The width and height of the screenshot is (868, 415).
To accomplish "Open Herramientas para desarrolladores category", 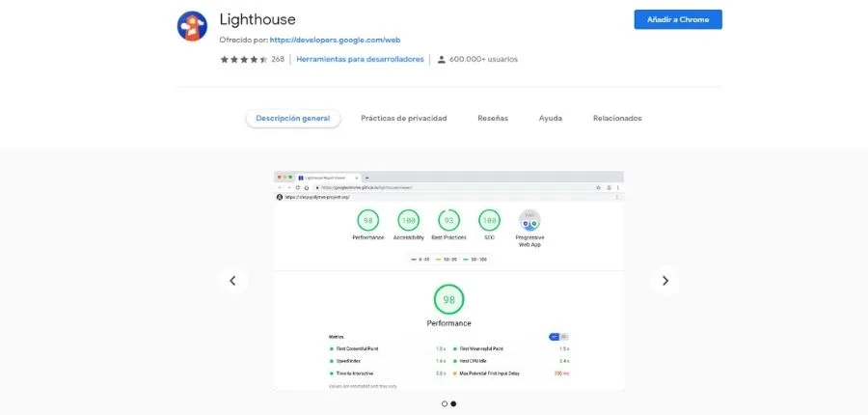I will pyautogui.click(x=360, y=59).
